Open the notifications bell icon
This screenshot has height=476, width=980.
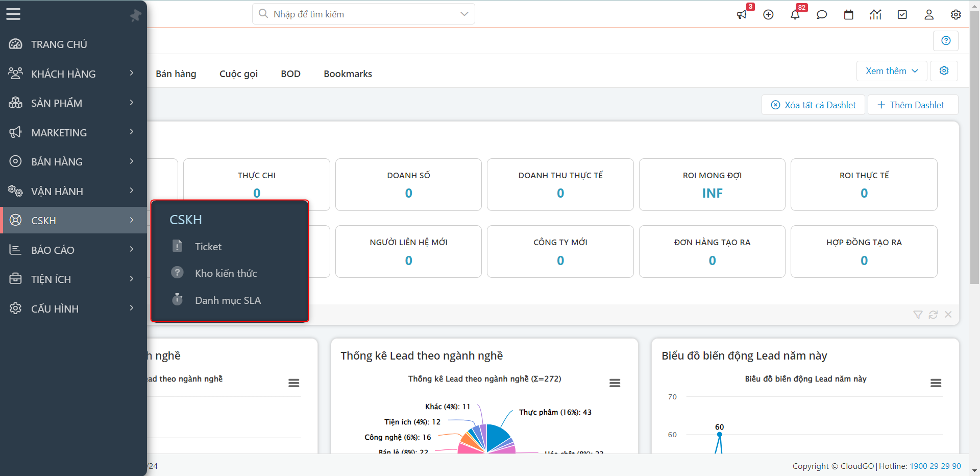coord(795,15)
